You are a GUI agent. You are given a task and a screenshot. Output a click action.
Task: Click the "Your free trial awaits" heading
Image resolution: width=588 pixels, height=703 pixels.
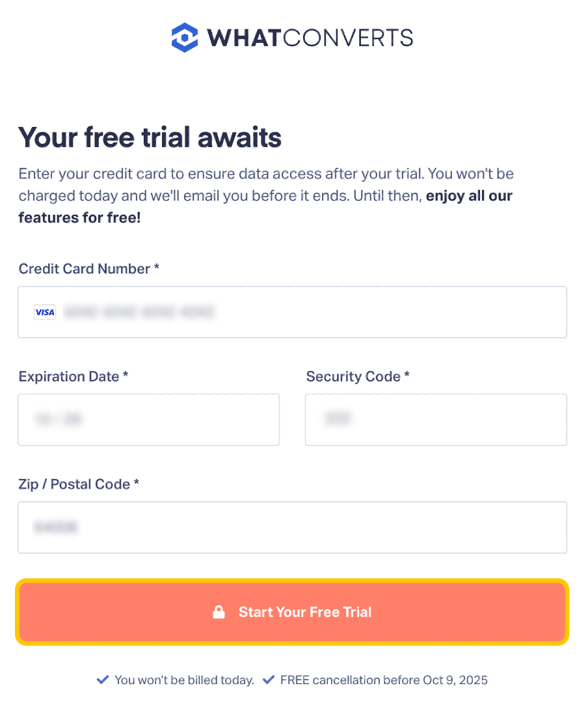(x=150, y=137)
